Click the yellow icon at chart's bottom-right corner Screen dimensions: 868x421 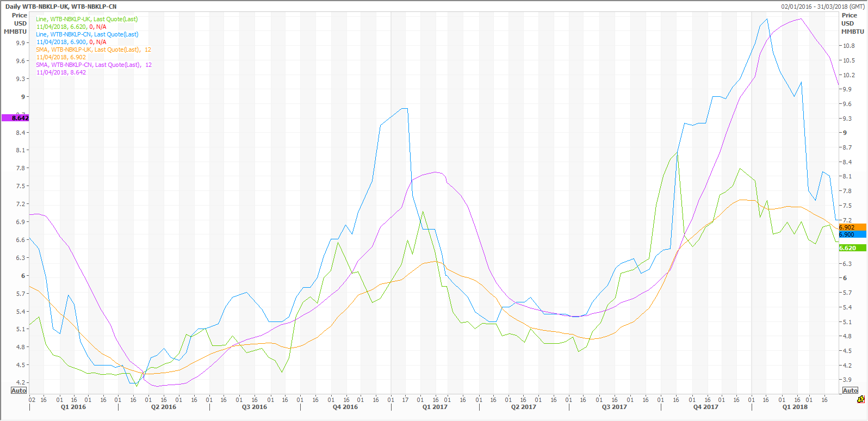tap(861, 399)
